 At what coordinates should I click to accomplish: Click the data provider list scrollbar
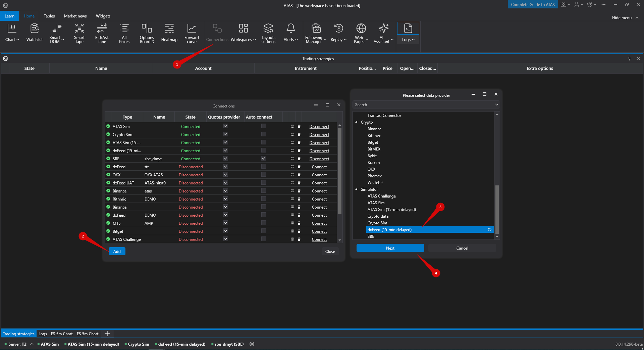[497, 209]
